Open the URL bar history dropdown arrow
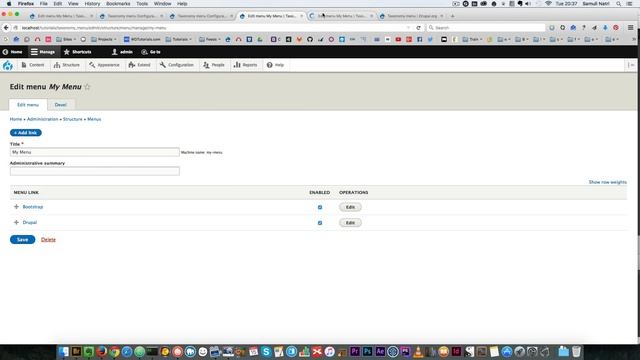Image resolution: width=640 pixels, height=360 pixels. click(408, 28)
